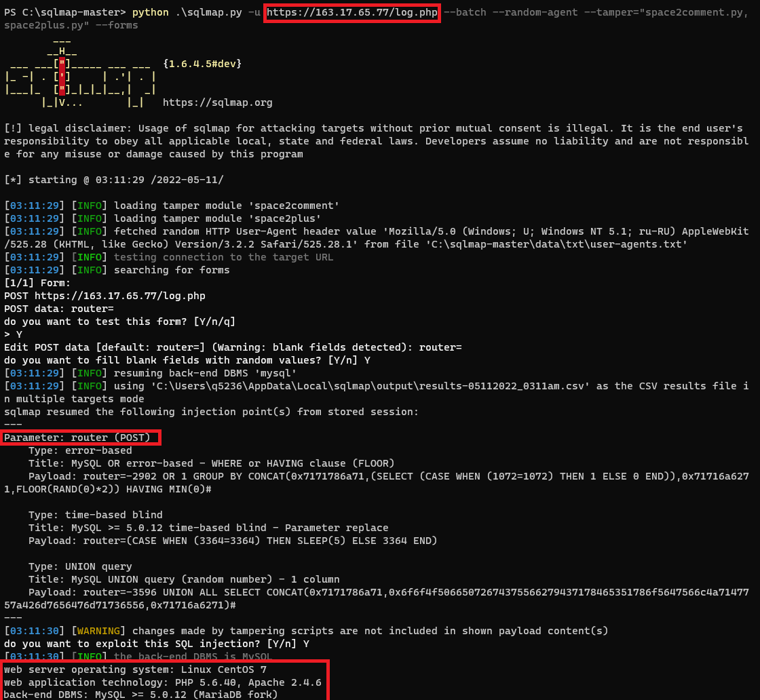The width and height of the screenshot is (760, 700).
Task: Click the 'python' keyword in the PowerShell command
Action: point(150,12)
